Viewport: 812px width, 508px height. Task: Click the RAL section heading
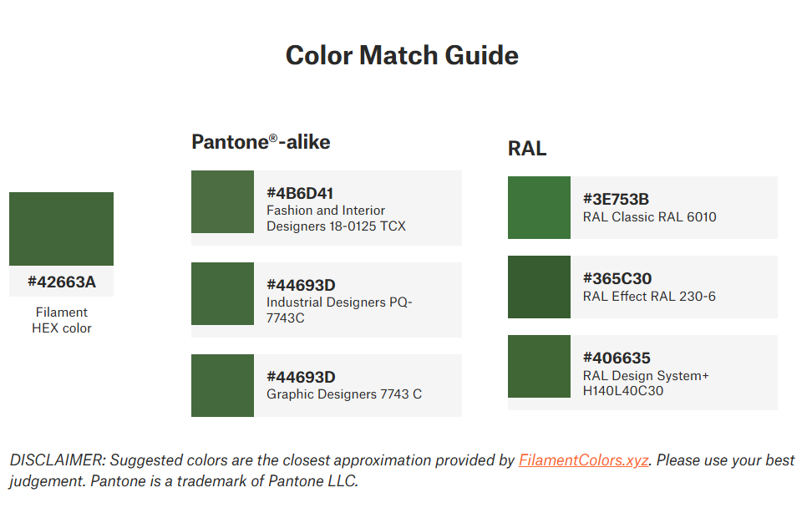tap(526, 149)
